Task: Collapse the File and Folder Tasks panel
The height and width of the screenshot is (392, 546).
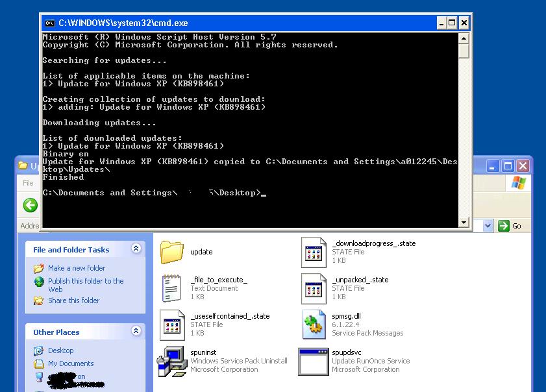Action: click(x=136, y=249)
